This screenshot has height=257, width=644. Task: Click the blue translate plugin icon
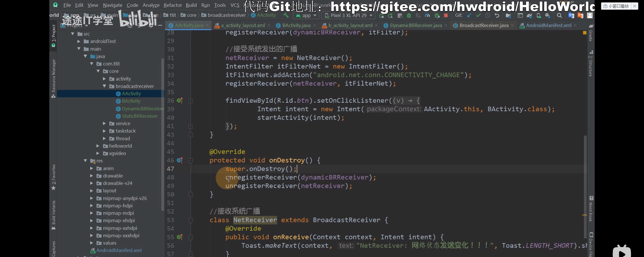click(571, 16)
